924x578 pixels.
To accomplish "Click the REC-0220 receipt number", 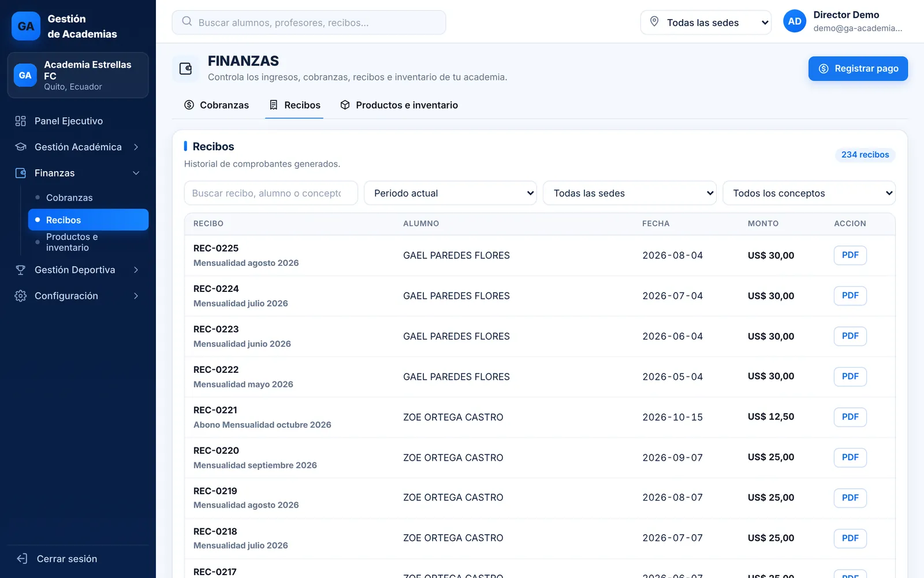I will pyautogui.click(x=216, y=450).
